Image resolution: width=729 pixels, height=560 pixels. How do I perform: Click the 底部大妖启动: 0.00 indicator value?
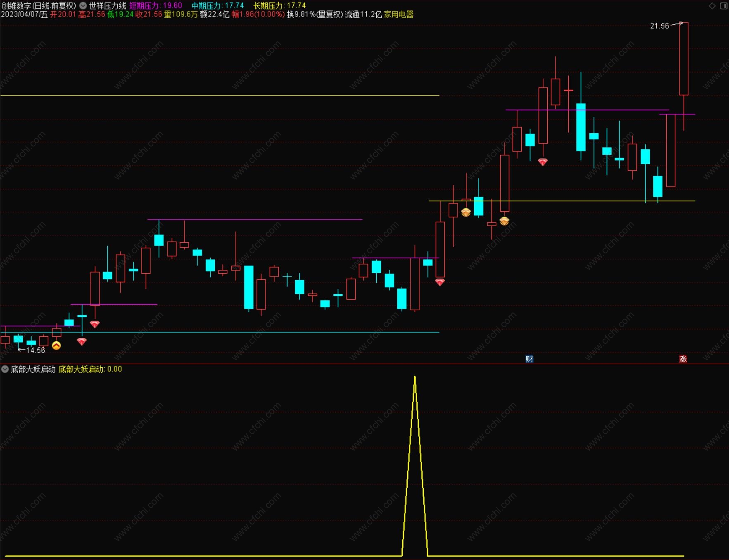point(90,369)
